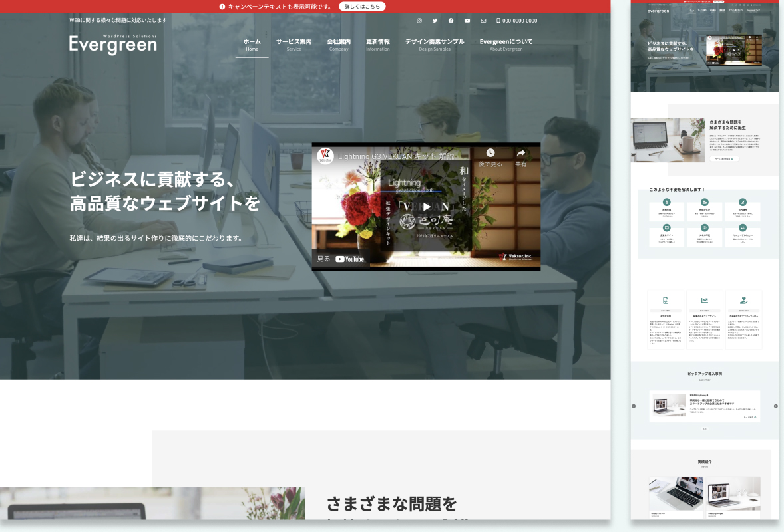Click the 見る YouTube link on the video
The height and width of the screenshot is (532, 784).
click(341, 259)
